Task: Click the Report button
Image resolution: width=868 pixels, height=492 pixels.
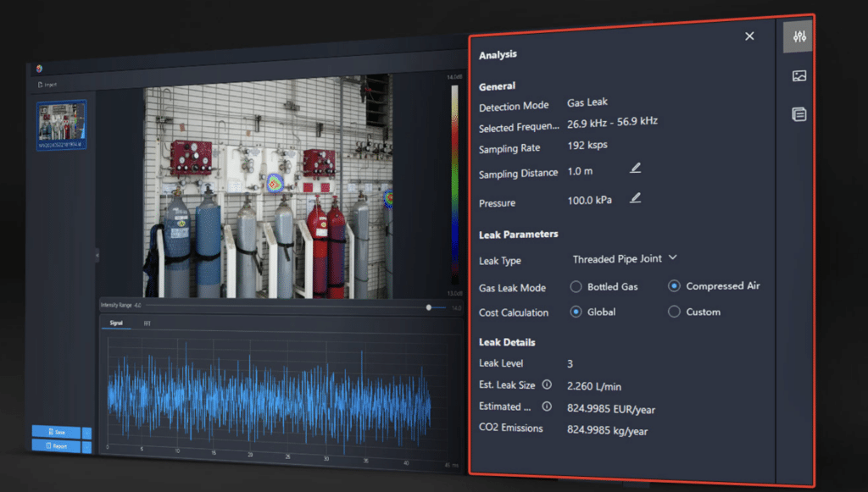Action: pyautogui.click(x=57, y=445)
